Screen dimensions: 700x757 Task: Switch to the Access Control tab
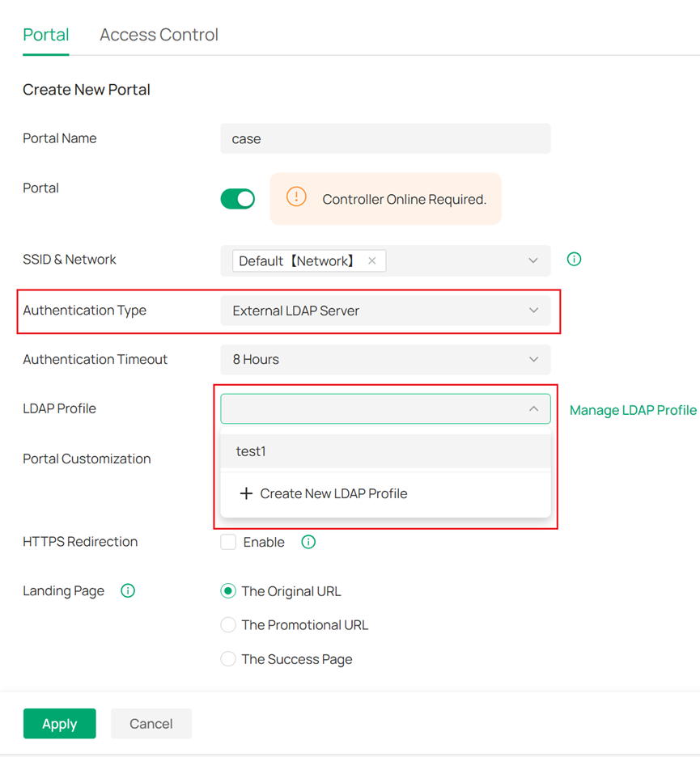159,35
